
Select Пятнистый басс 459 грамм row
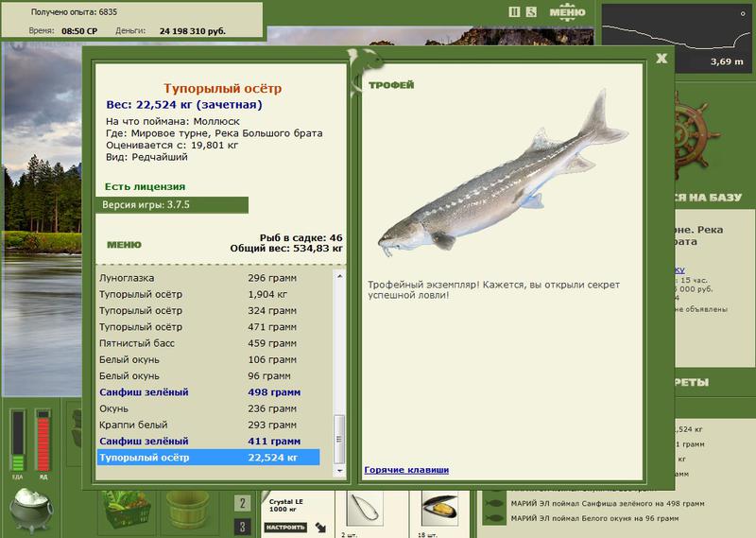208,343
